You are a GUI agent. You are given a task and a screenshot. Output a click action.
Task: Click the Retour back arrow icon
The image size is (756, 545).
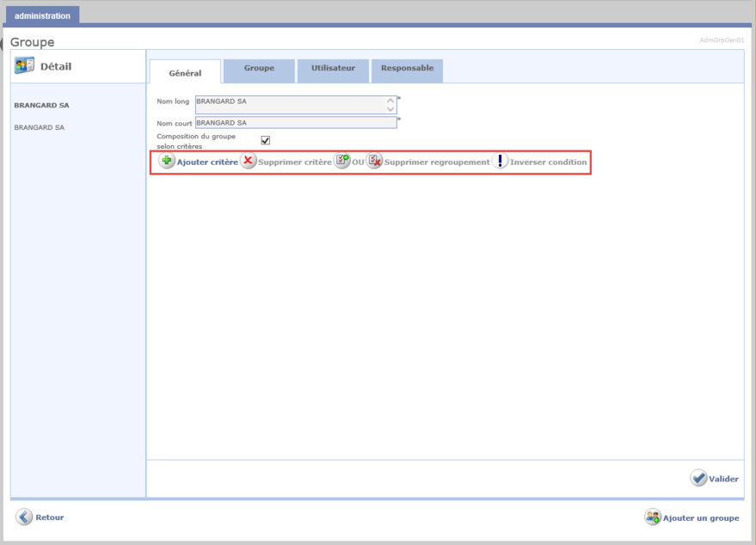point(24,517)
